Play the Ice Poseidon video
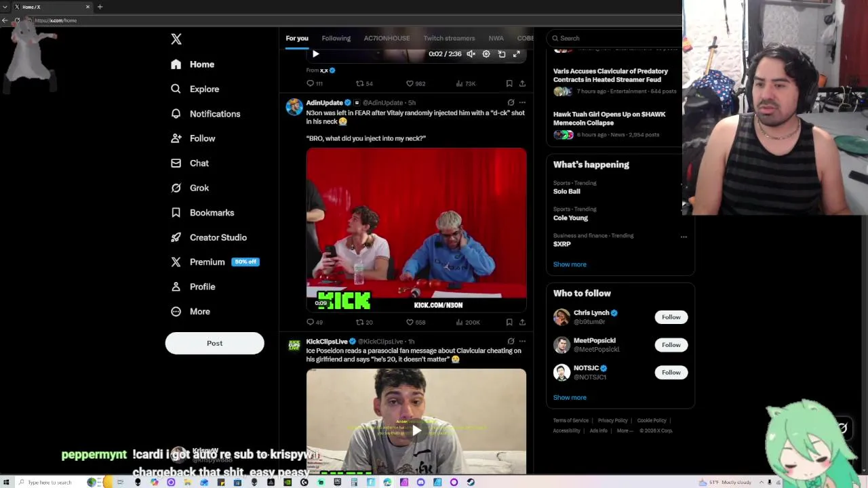This screenshot has width=868, height=488. click(416, 430)
